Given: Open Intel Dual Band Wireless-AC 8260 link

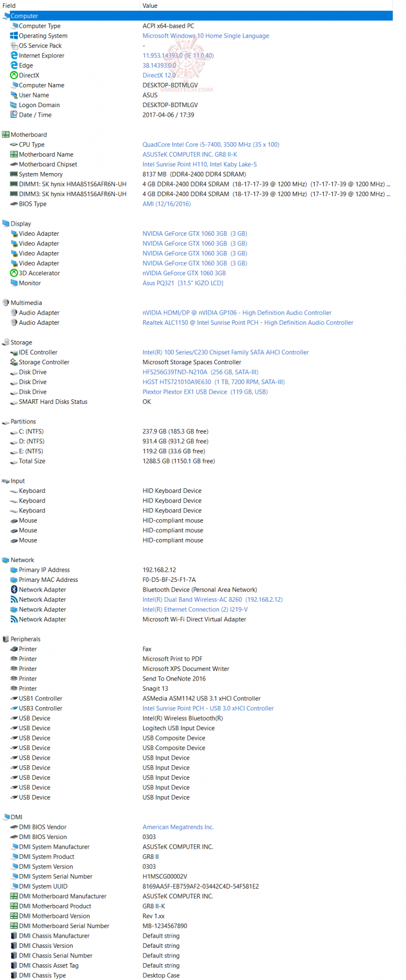Looking at the screenshot, I should point(213,599).
